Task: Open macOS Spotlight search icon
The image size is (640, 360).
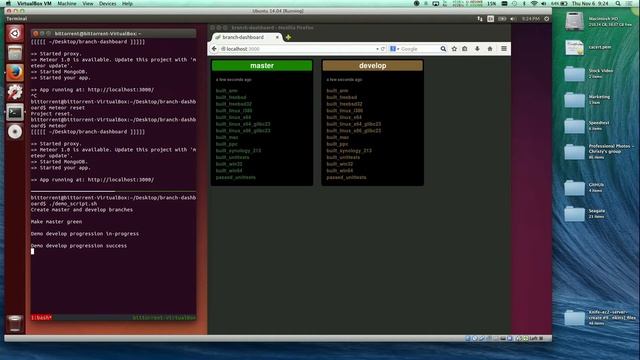Action: pyautogui.click(x=618, y=3)
